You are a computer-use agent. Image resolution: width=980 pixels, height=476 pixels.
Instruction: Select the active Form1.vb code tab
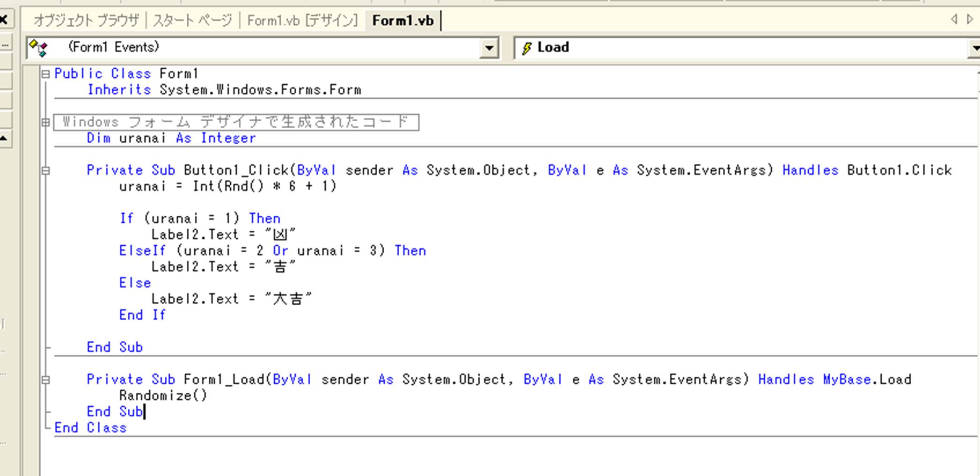[402, 21]
